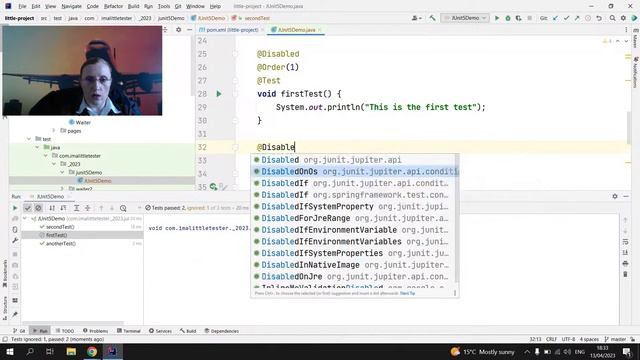Collapse the java folder under test
This screenshot has height=360, width=640.
(37, 147)
